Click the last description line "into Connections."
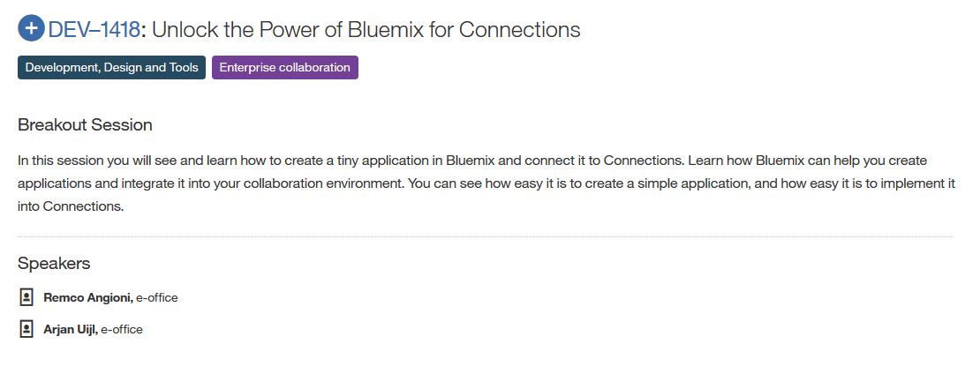Viewport: 980px width, 389px height. [71, 206]
